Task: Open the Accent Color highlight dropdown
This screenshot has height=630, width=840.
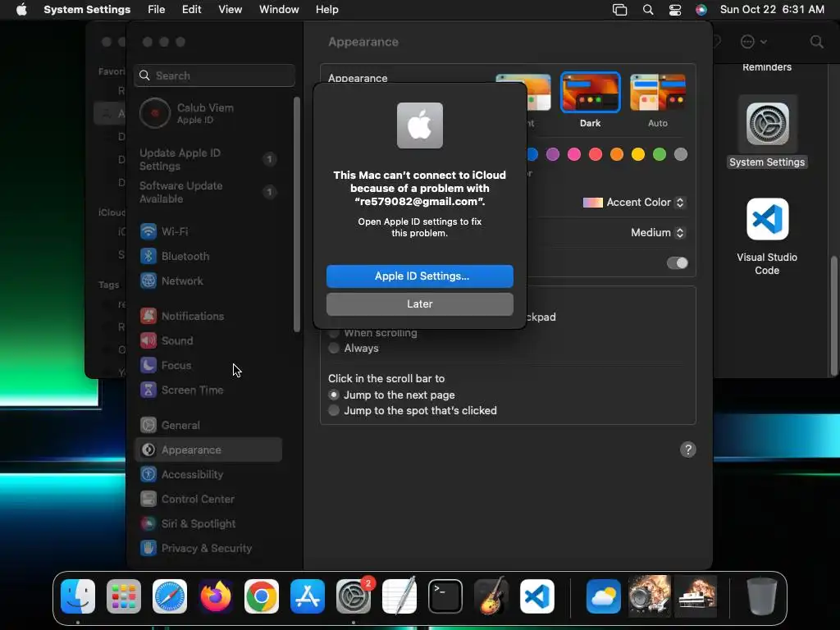Action: 634,203
